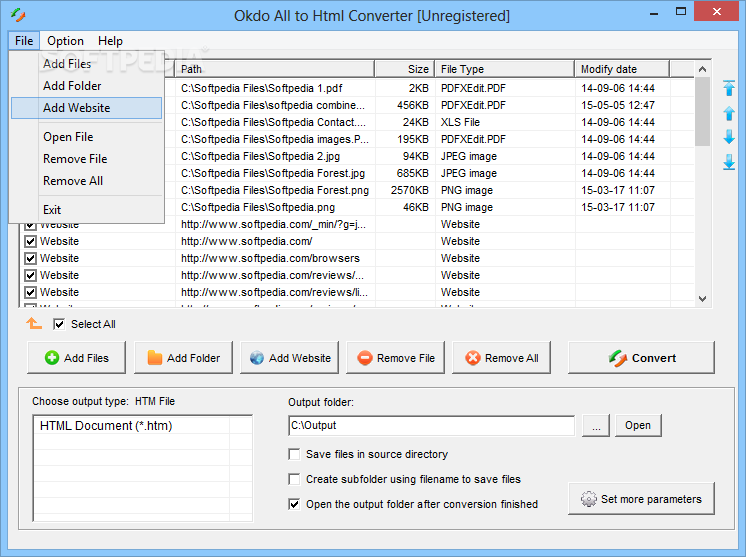Move selected file down one position
The height and width of the screenshot is (557, 746).
coord(729,137)
